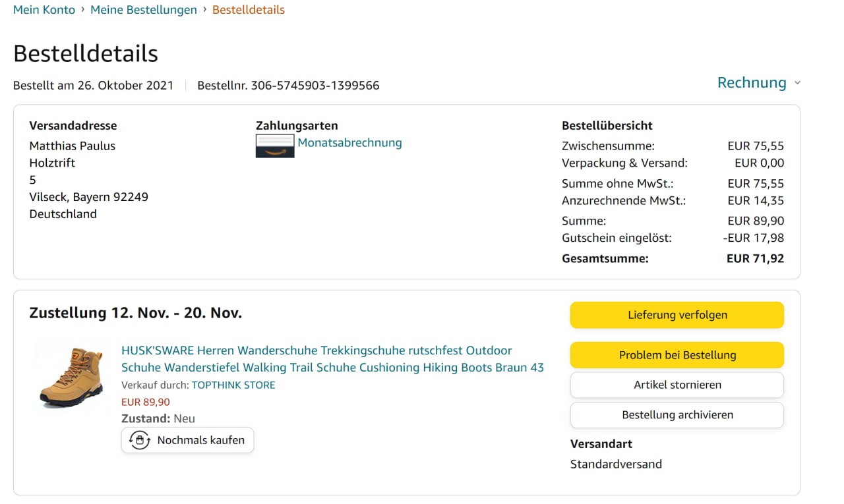Click the order number 306-5745903-1399566
Image resolution: width=844 pixels, height=504 pixels.
coord(315,86)
